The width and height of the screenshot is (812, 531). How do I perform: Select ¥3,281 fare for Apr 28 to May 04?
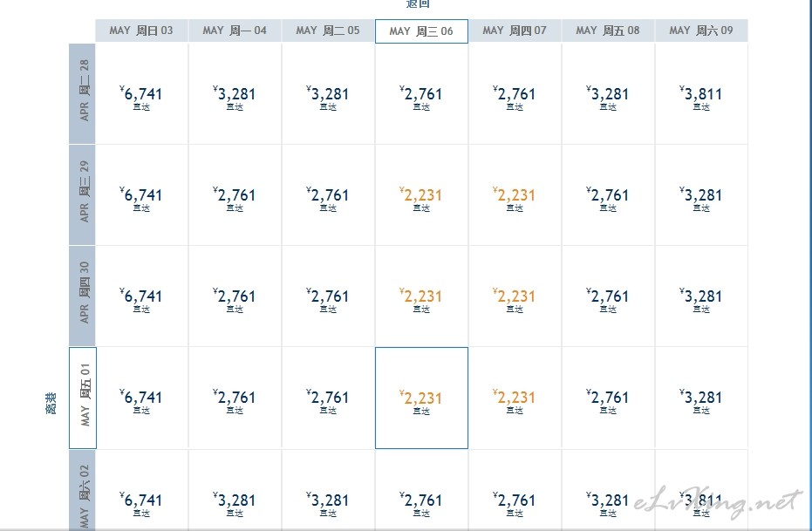235,93
